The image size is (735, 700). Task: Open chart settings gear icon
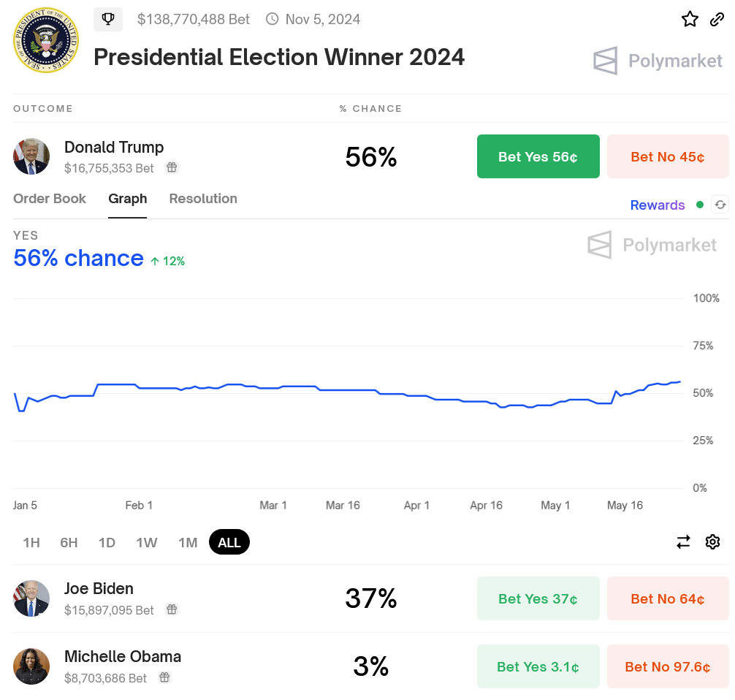(713, 541)
